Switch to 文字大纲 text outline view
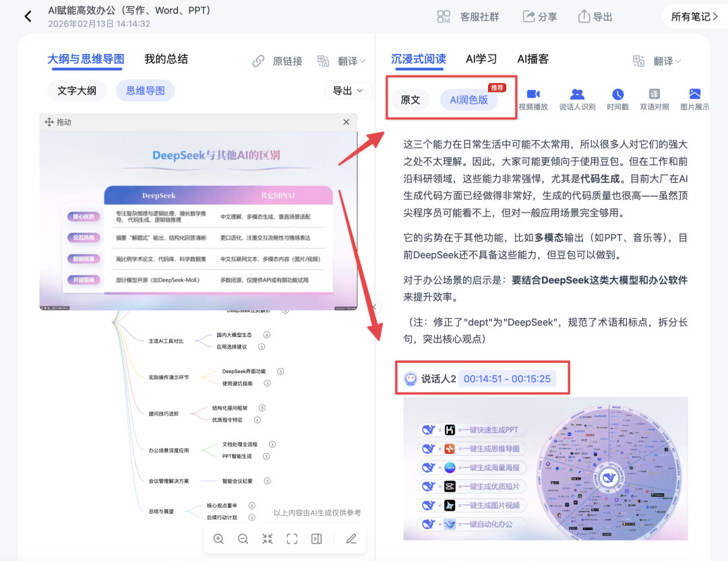This screenshot has width=728, height=561. coord(77,90)
